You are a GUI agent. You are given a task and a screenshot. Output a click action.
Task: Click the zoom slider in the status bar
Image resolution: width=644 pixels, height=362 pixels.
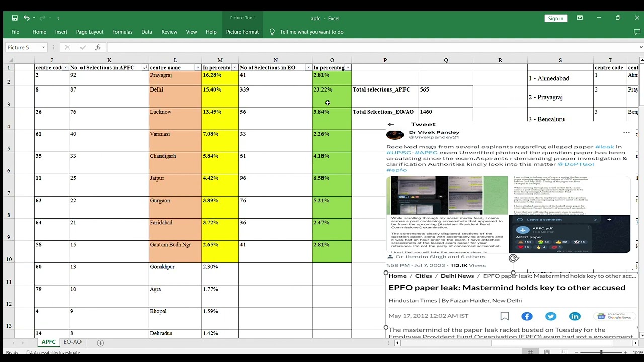coord(601,352)
